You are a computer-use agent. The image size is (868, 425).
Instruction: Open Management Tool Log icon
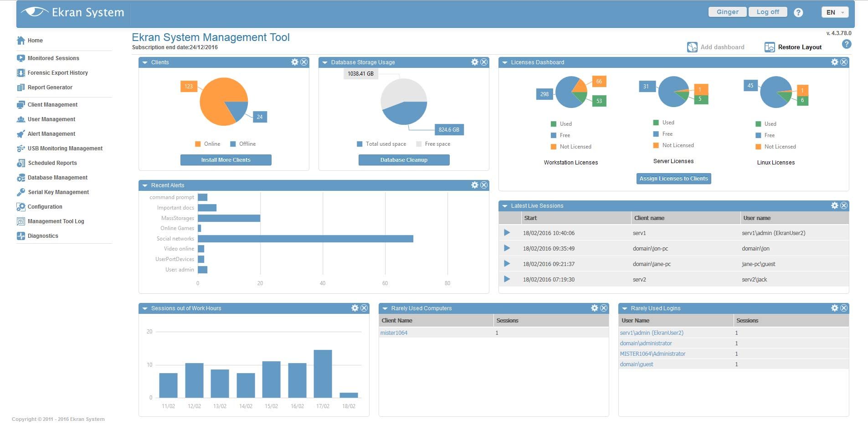pyautogui.click(x=21, y=221)
